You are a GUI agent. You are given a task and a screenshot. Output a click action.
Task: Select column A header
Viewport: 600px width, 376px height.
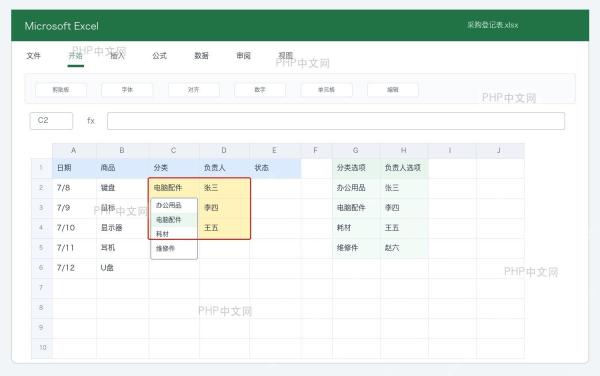point(74,151)
